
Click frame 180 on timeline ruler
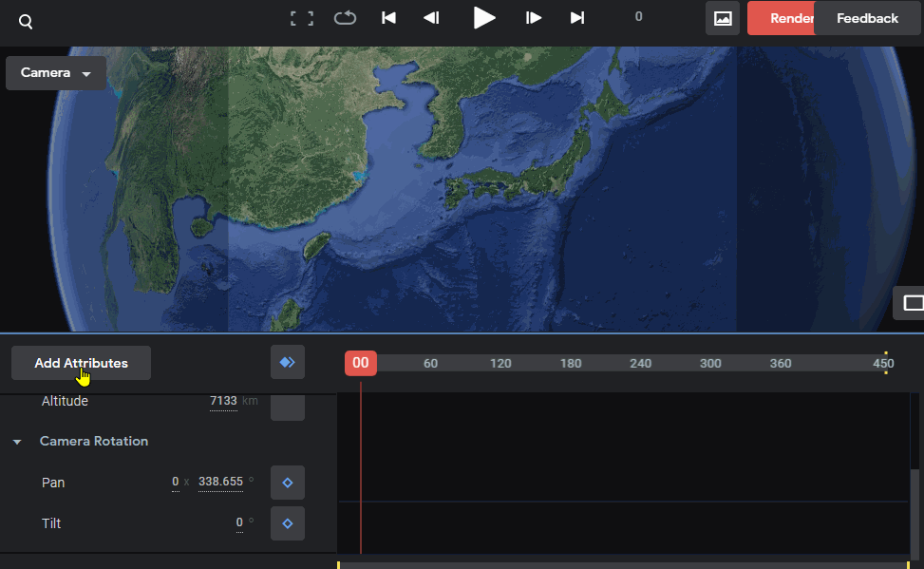coord(571,364)
